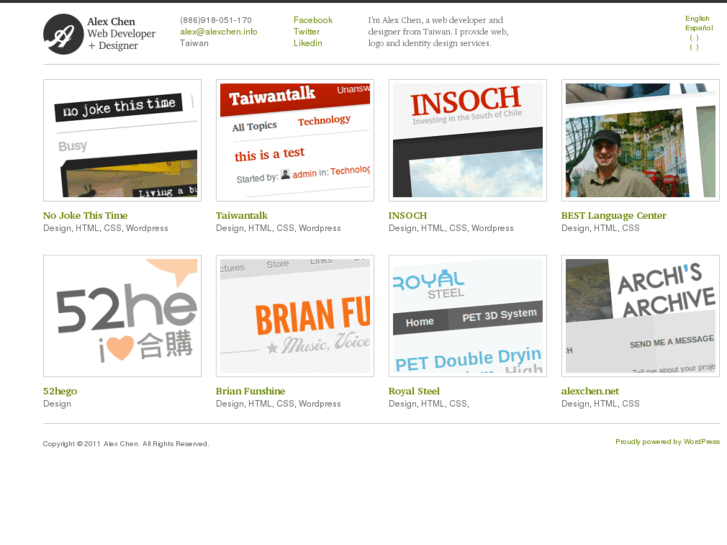727x545 pixels.
Task: Click the alexchen.net title link
Action: pos(590,391)
